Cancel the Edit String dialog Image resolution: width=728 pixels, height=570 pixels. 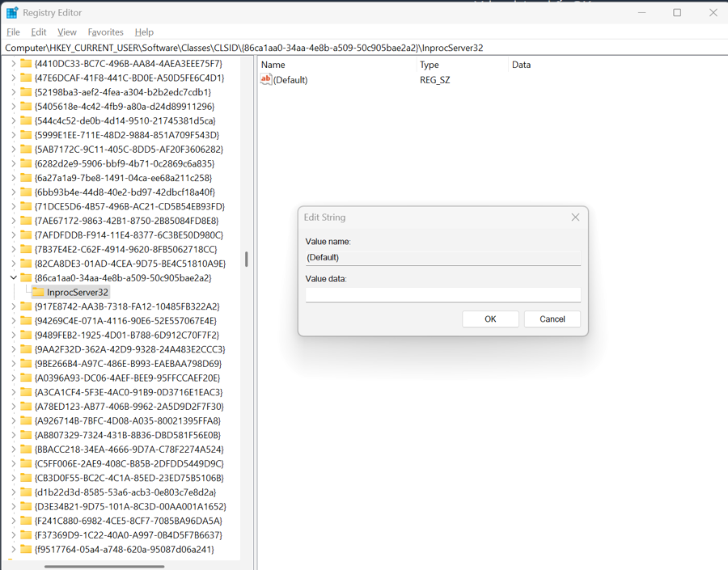click(x=552, y=319)
